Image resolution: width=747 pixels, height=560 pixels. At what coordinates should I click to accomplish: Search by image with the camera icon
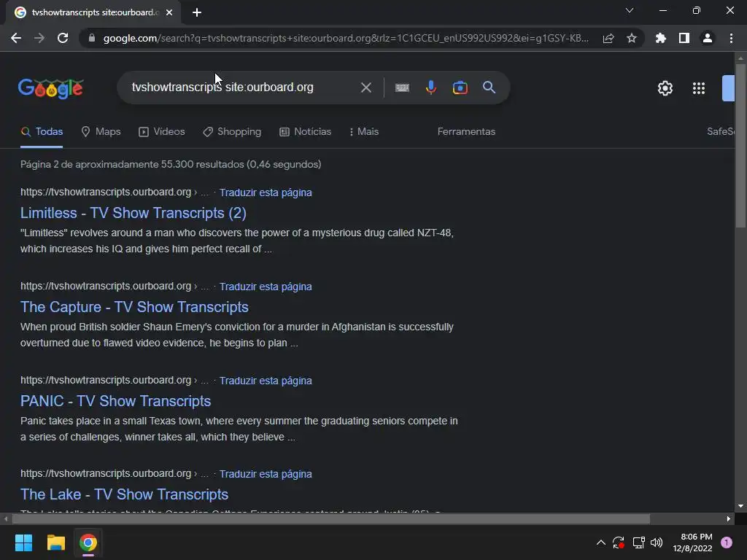tap(460, 87)
